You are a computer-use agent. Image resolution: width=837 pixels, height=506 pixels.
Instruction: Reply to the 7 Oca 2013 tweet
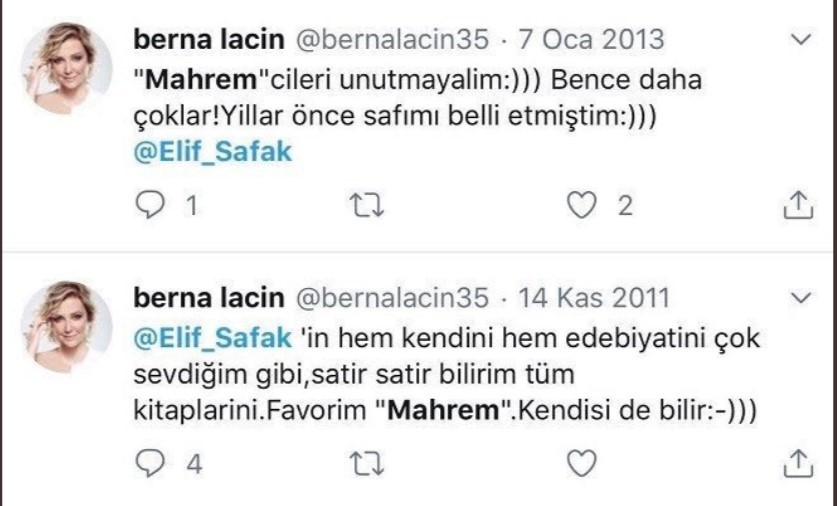[148, 205]
